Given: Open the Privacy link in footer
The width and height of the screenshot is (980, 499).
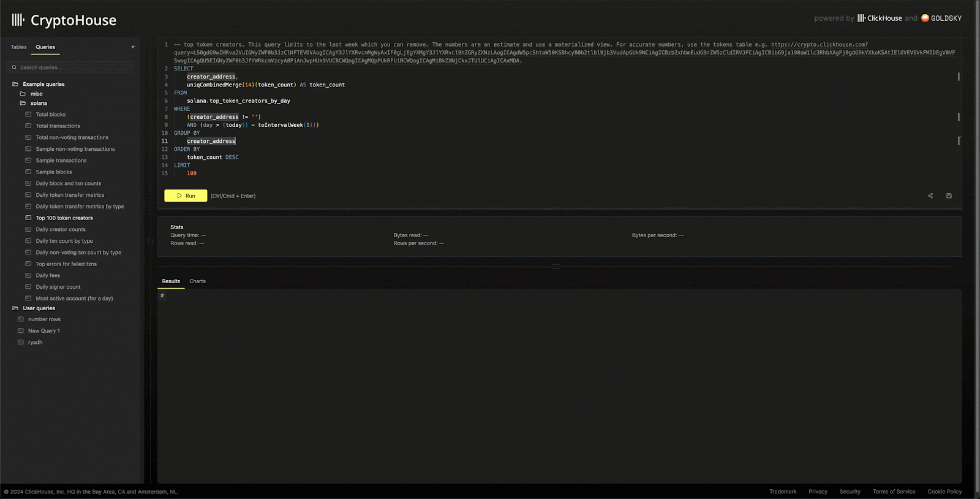Looking at the screenshot, I should coord(818,492).
